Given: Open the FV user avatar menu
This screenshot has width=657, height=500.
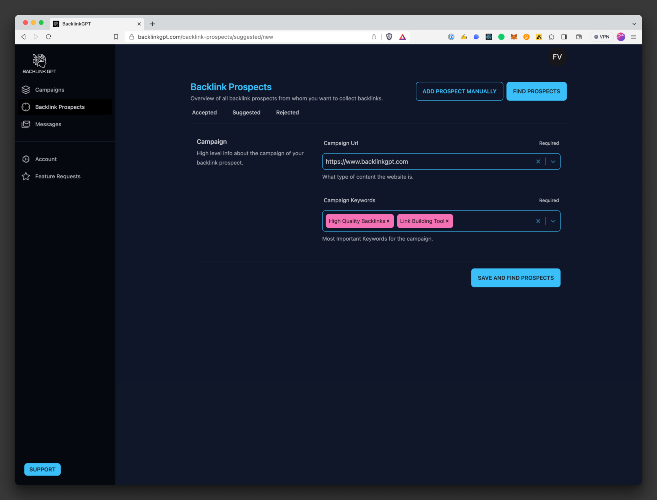Looking at the screenshot, I should point(557,57).
